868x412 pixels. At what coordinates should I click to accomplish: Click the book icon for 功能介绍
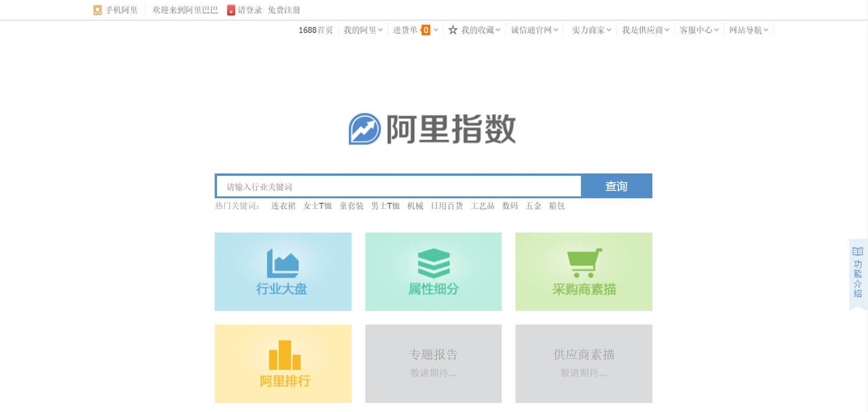click(x=857, y=251)
